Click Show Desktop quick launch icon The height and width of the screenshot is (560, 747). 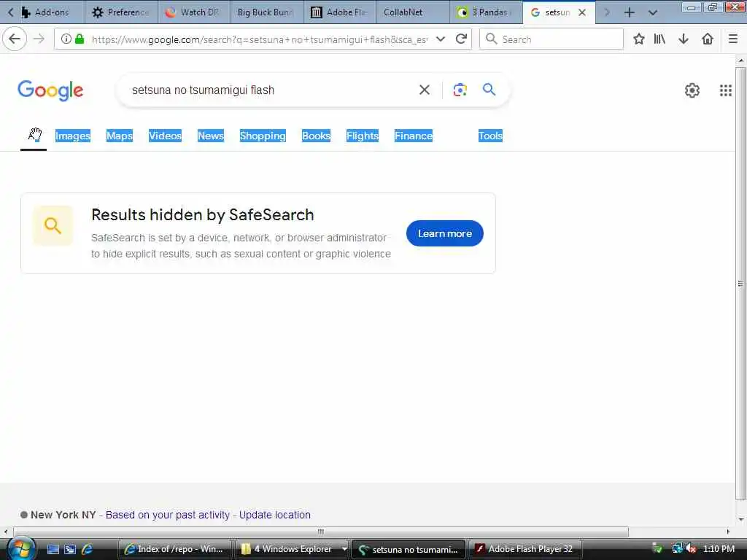coord(53,549)
